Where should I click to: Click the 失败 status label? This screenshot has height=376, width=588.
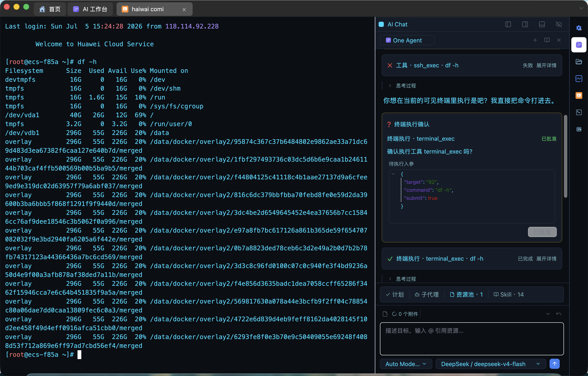528,65
